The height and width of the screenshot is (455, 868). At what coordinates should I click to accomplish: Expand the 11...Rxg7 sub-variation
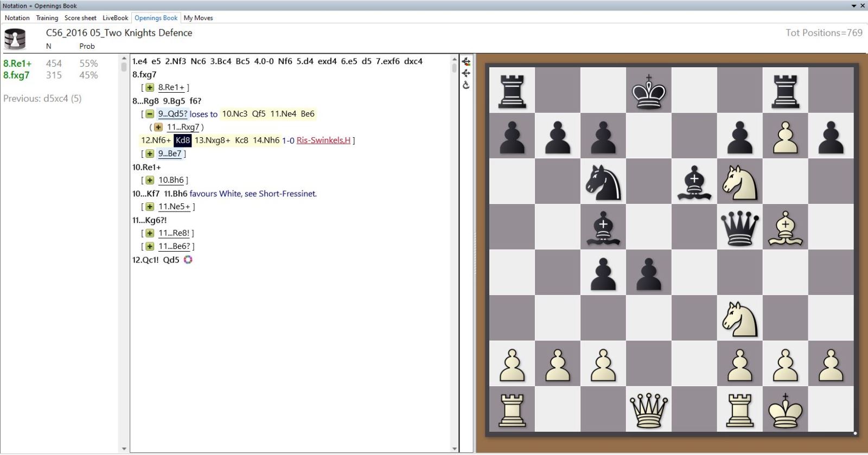click(x=158, y=127)
